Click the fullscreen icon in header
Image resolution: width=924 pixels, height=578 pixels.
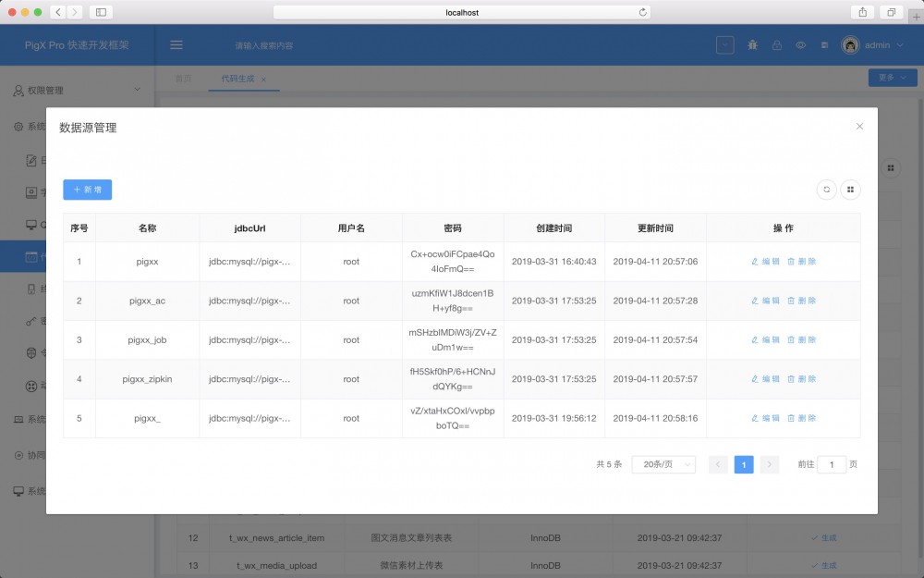[824, 44]
